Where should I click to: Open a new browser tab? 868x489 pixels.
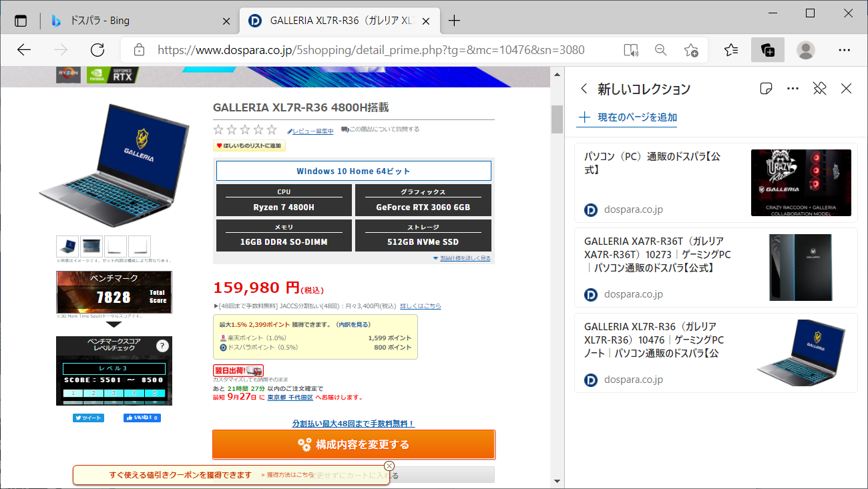click(x=454, y=21)
